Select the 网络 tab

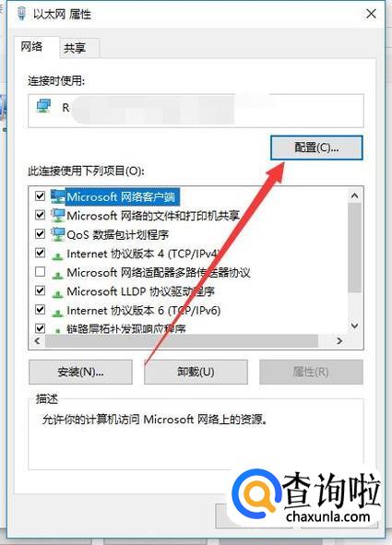pyautogui.click(x=32, y=46)
